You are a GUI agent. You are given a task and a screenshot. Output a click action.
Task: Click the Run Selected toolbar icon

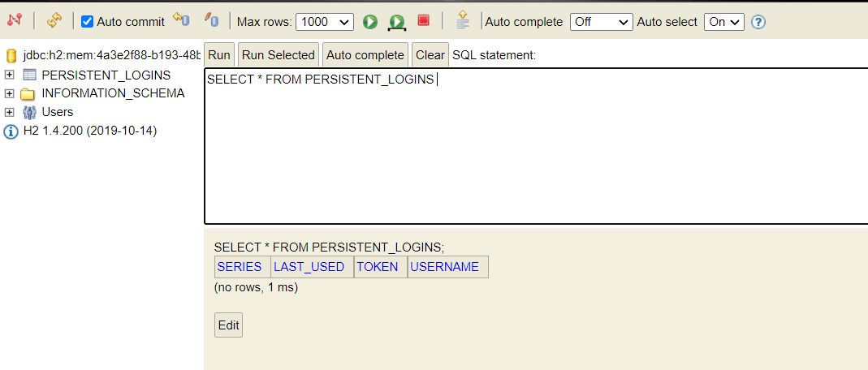point(396,22)
